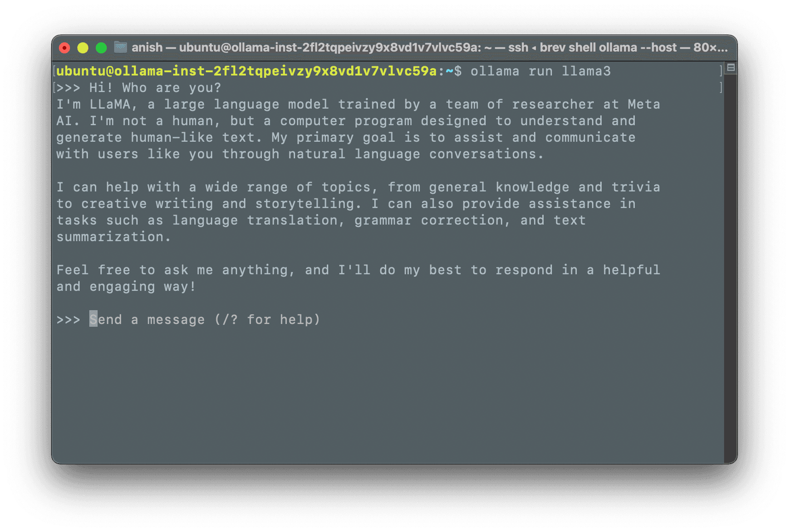Close the terminal window with red button
This screenshot has height=532, width=789.
click(65, 48)
